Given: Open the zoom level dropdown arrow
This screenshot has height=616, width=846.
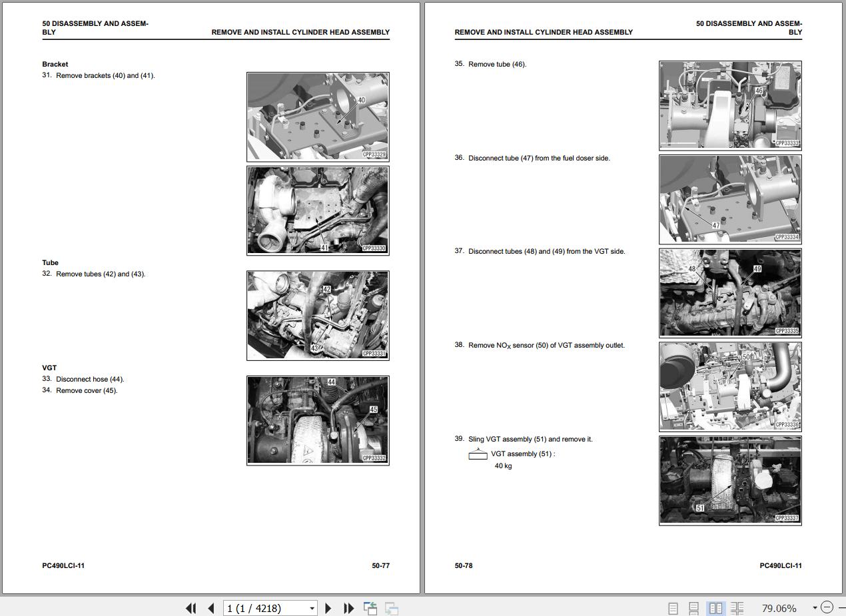Looking at the screenshot, I should (814, 607).
